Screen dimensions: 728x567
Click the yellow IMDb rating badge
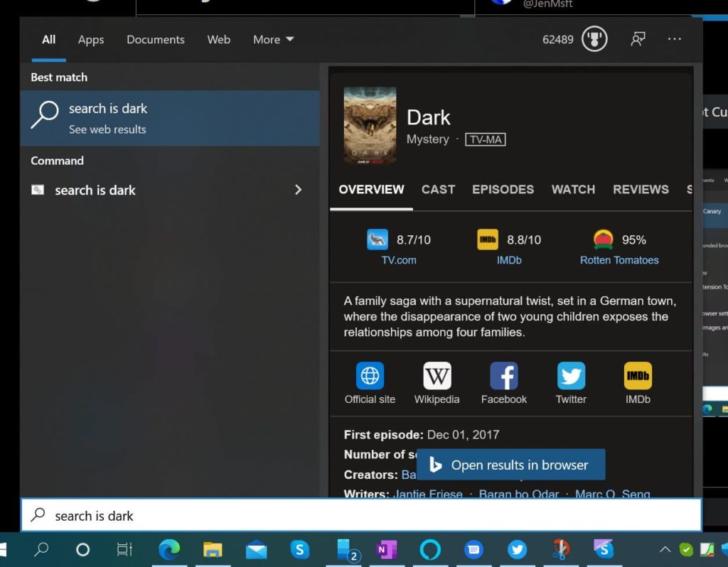(x=488, y=239)
